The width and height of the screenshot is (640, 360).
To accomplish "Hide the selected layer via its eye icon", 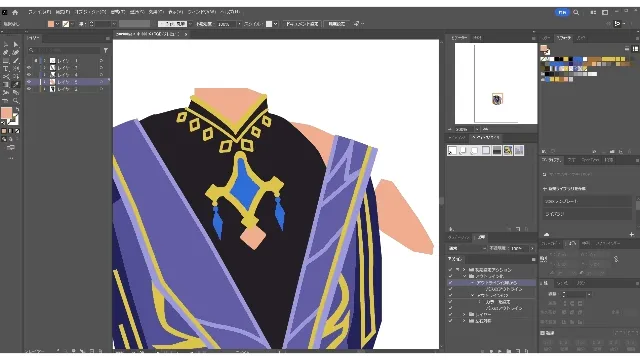I will (x=29, y=82).
